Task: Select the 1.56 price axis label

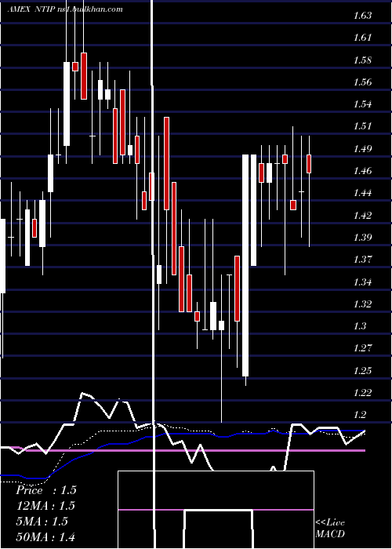Action: (x=362, y=82)
